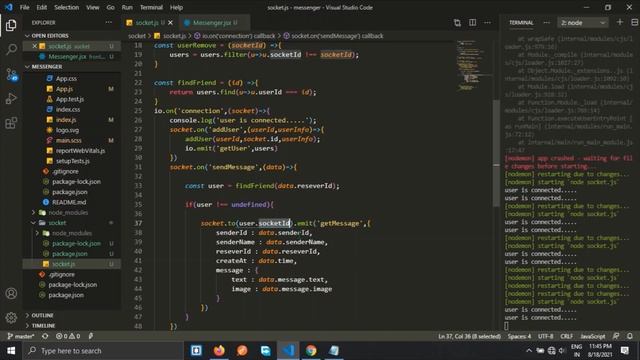Open the Extensions view

coord(11,123)
